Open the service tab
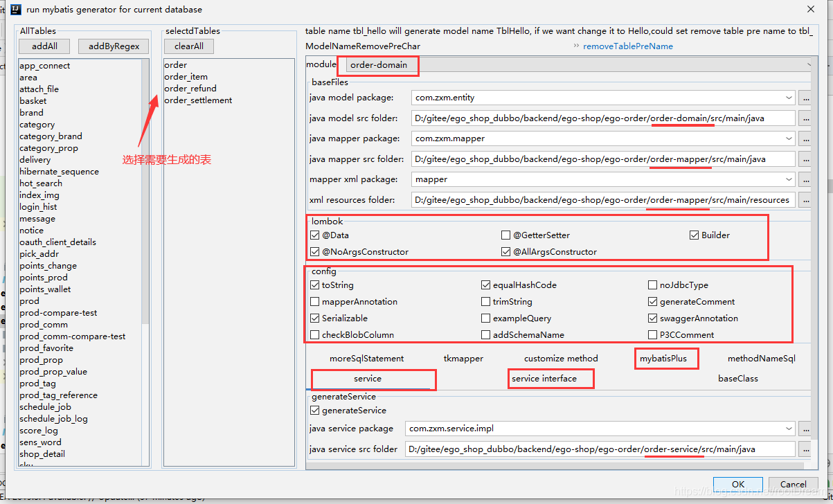This screenshot has width=833, height=504. 368,379
